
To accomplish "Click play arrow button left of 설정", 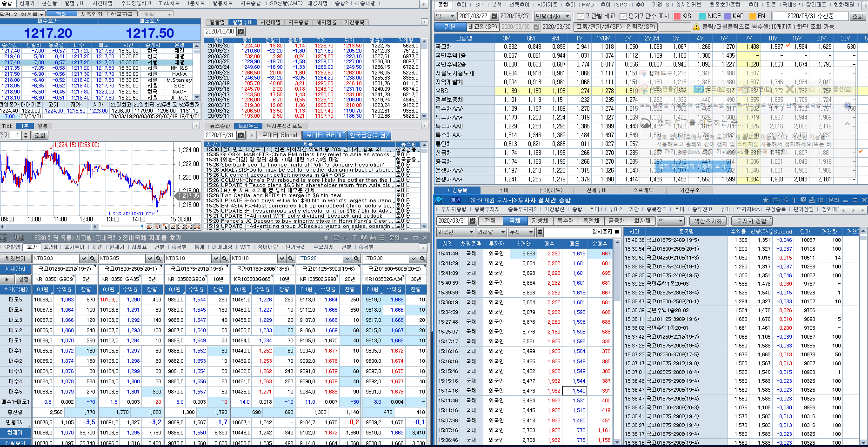I will coord(7,279).
